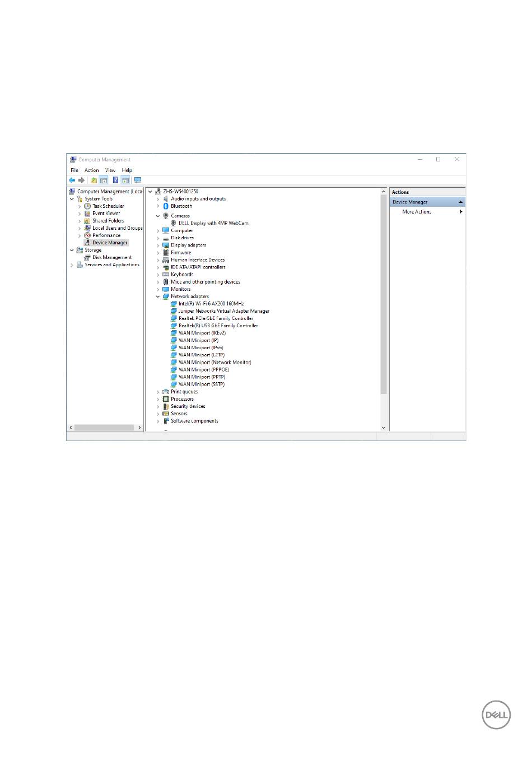Click the Forward arrow toolbar icon
The image size is (532, 770).
[81, 180]
